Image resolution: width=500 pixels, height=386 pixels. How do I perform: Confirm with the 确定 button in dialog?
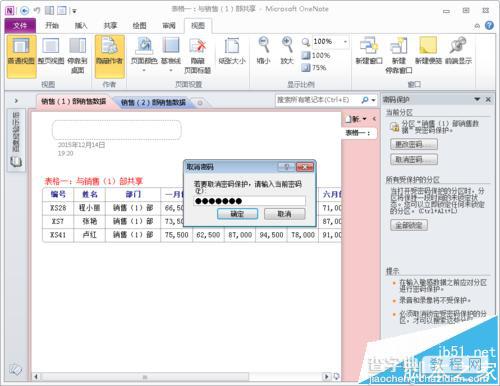click(x=237, y=214)
